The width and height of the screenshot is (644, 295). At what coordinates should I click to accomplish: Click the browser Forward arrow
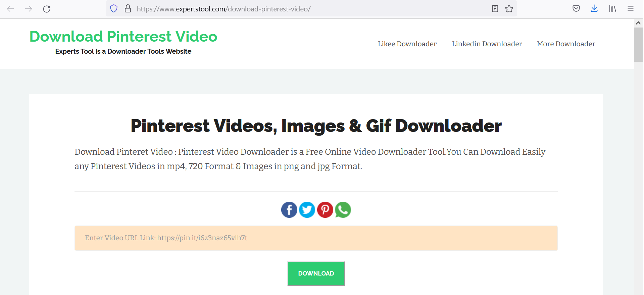coord(29,9)
